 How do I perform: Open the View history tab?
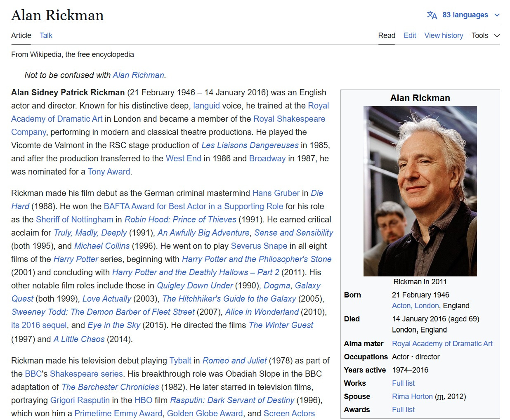point(444,35)
